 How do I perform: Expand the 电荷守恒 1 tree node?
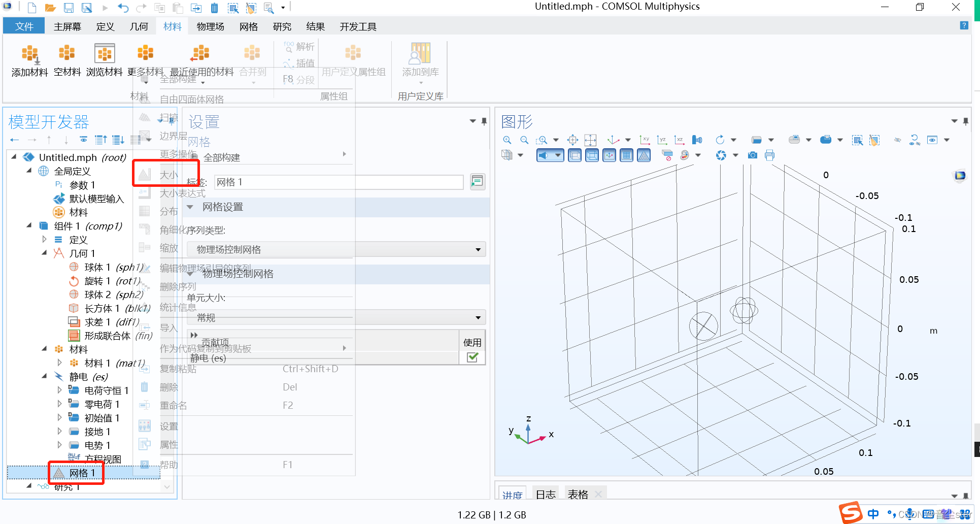[x=59, y=390]
